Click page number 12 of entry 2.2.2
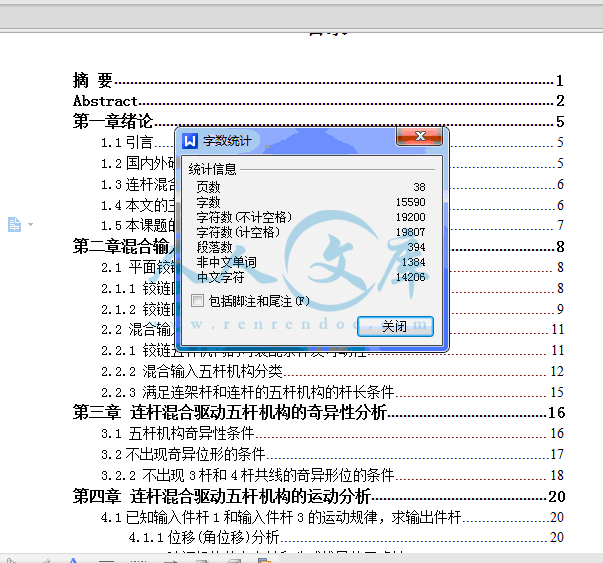 point(557,371)
